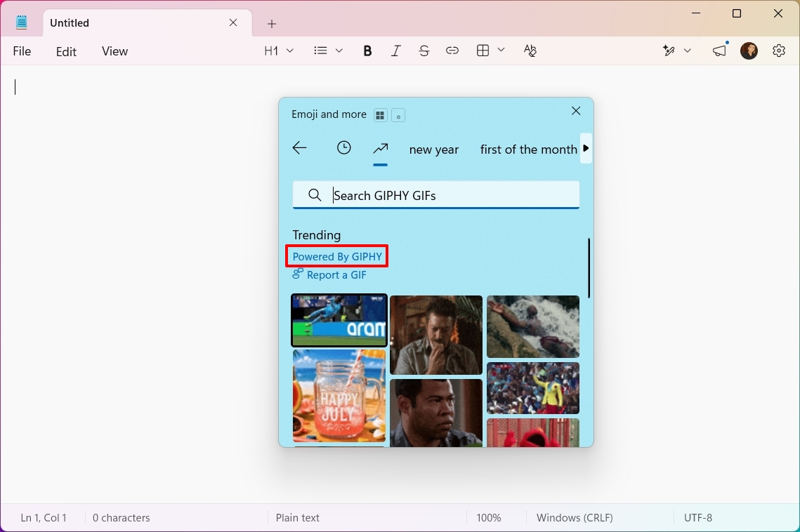Viewport: 800px width, 532px height.
Task: Select the Happy July jar GIF
Action: pos(339,395)
